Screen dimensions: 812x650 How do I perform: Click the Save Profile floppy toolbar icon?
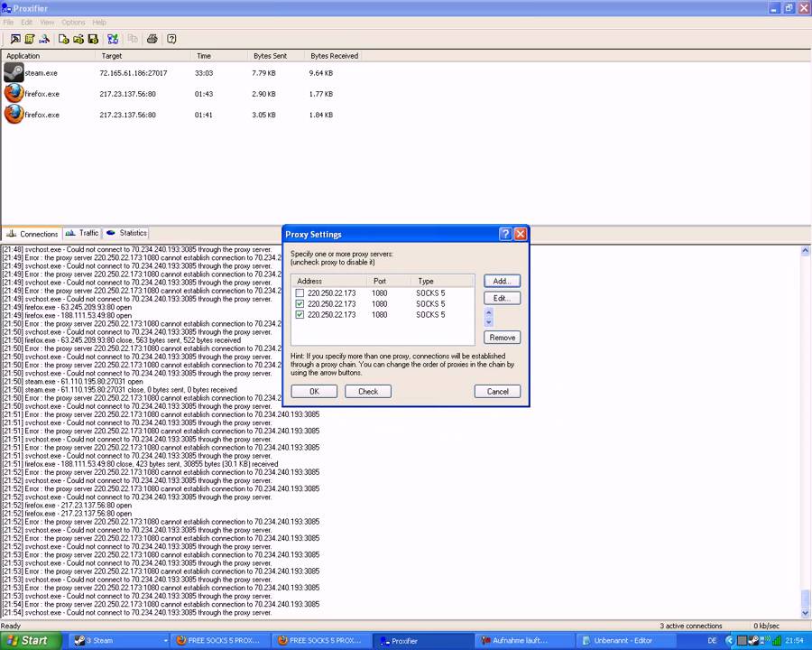93,39
